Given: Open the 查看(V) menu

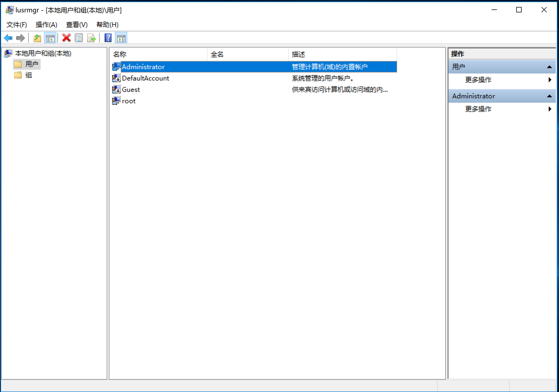Looking at the screenshot, I should pos(77,25).
